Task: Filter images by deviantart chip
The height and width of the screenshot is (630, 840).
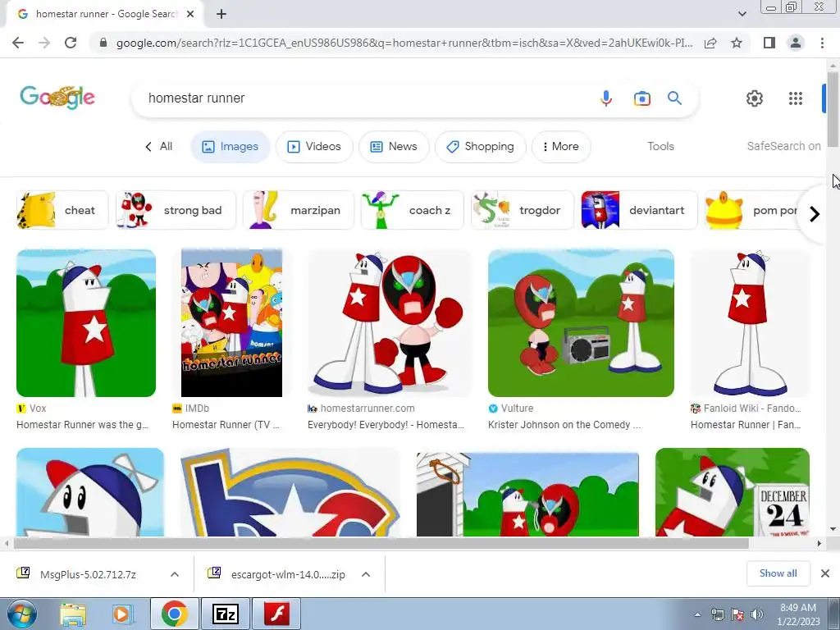Action: coord(640,210)
